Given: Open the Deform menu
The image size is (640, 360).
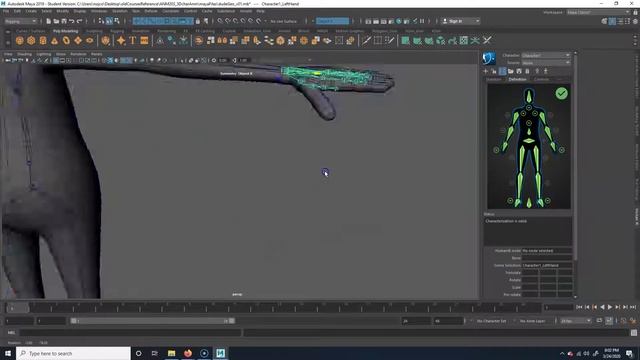Looking at the screenshot, I should pos(151,11).
